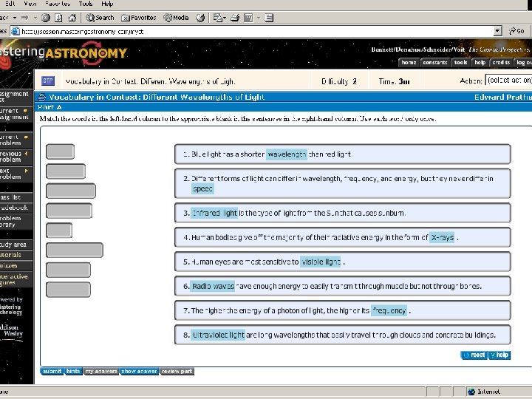Expand the Edit icon dropdown arrow
Screen dimensions: 532x399
tap(258, 18)
